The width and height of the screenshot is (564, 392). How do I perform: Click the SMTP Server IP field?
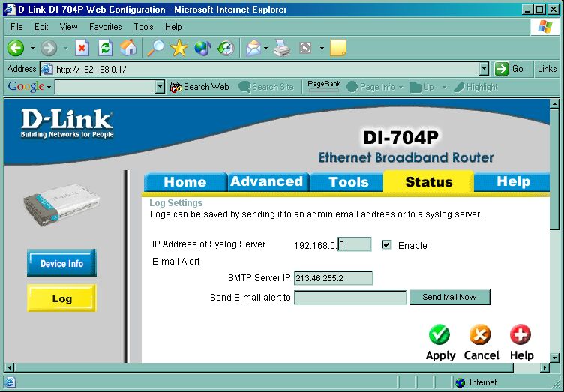coord(334,278)
